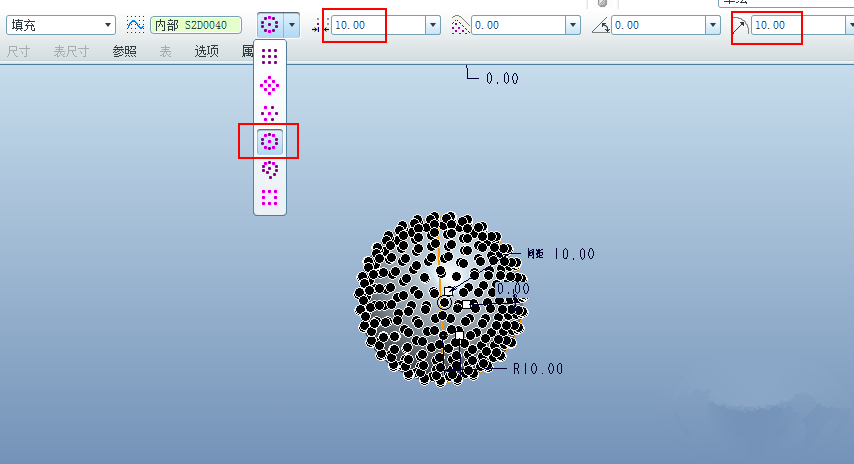Click the radial spacing icon
The image size is (854, 464).
pyautogui.click(x=740, y=26)
